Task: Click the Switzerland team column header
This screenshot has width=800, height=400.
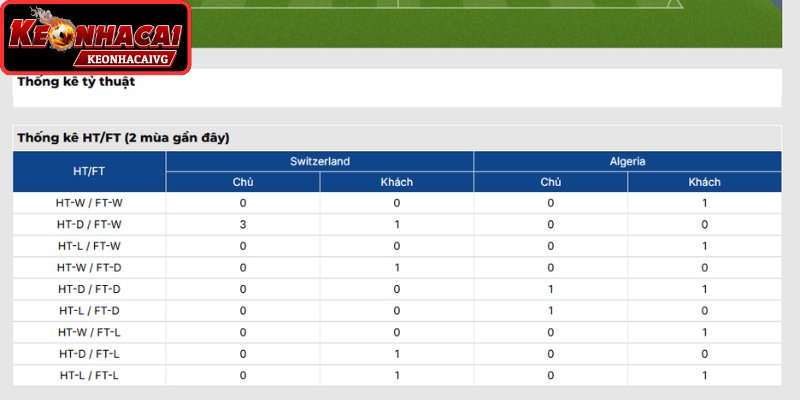Action: [x=320, y=161]
